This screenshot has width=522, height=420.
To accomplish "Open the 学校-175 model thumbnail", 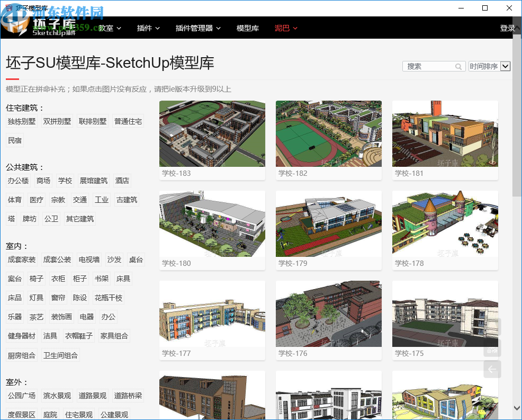I will 445,314.
